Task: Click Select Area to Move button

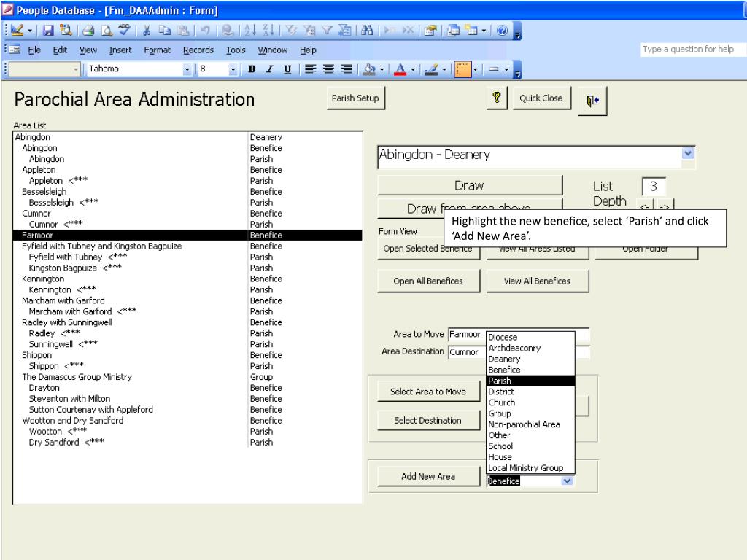Action: [x=428, y=392]
